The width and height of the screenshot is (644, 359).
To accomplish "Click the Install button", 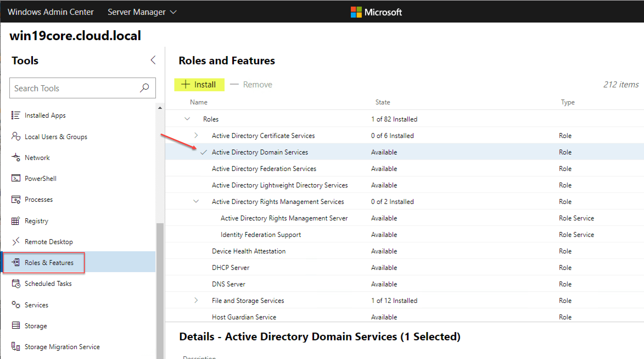I will 199,84.
